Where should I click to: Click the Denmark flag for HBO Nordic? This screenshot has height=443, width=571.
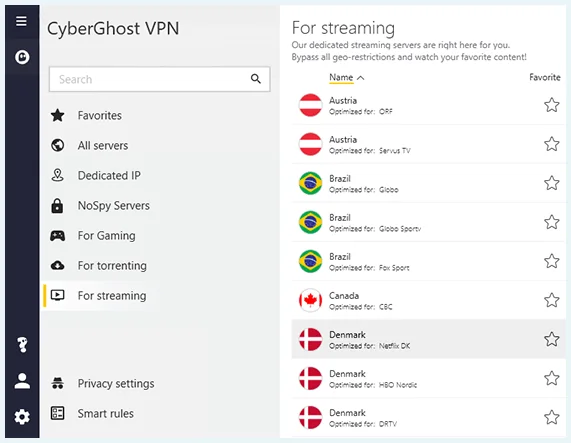tap(310, 378)
